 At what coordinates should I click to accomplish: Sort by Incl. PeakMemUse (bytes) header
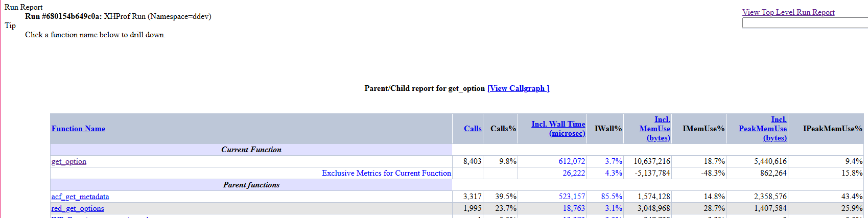763,129
